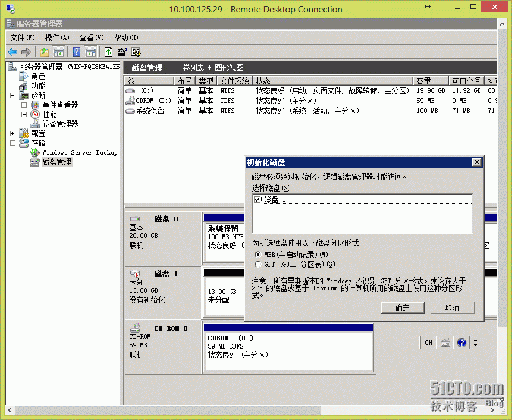Click the horizontal scrollbar left arrow

(x=10, y=410)
